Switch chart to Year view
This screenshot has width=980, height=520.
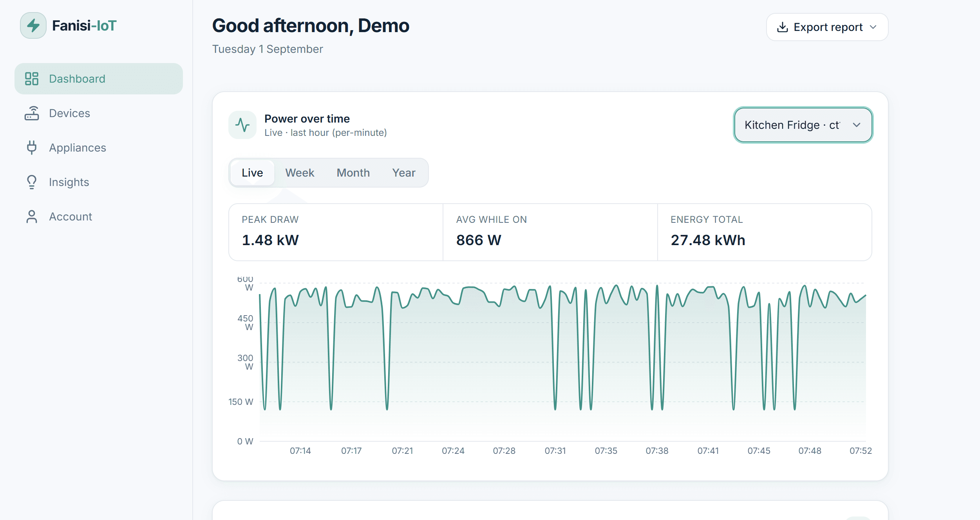point(404,173)
